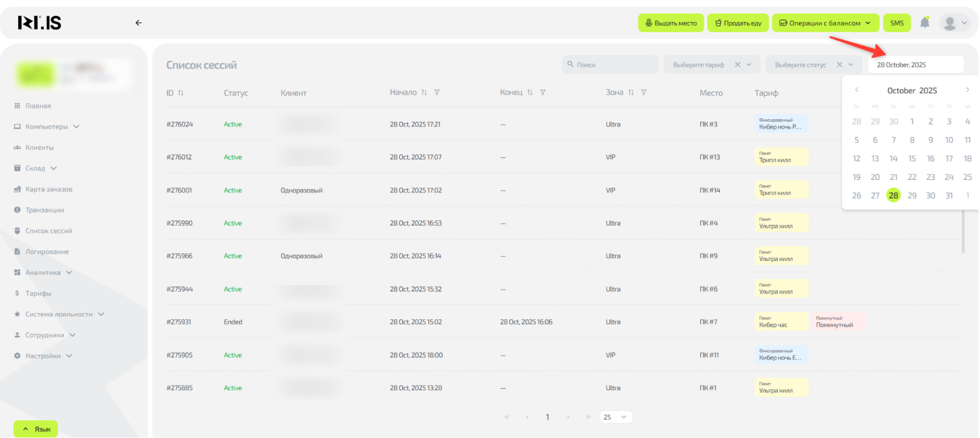980x438 pixels.
Task: Click the Выдать место button
Action: (671, 23)
